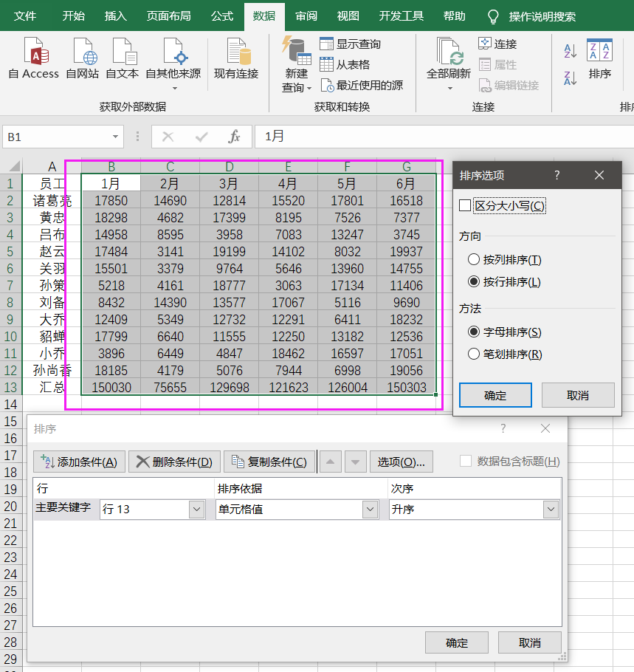Click column A header
The image size is (634, 672).
52,166
